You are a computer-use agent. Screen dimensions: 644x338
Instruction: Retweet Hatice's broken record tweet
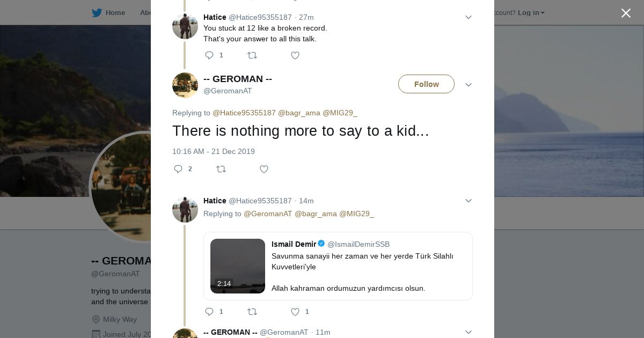point(252,55)
